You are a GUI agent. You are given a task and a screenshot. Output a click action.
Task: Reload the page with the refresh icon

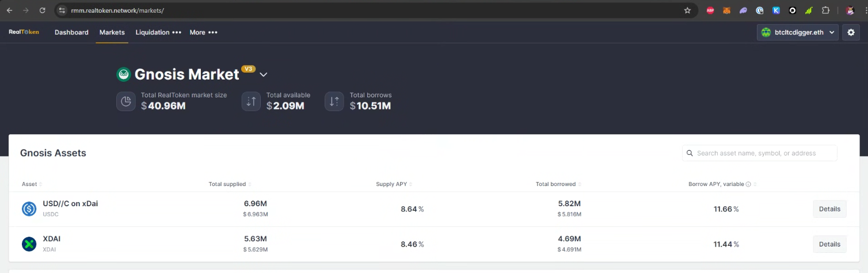[x=42, y=10]
